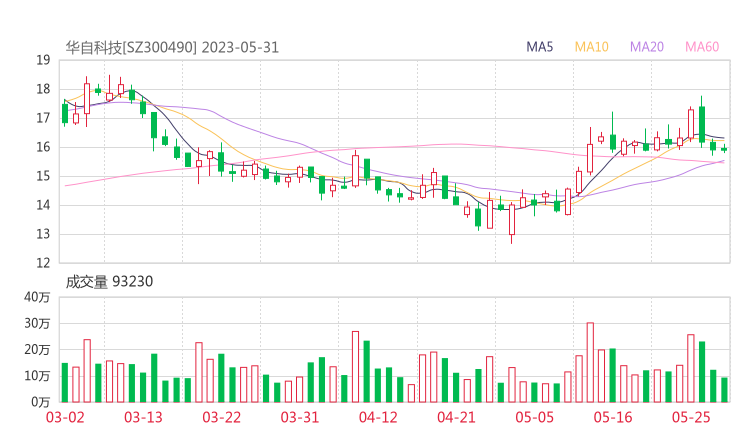Image resolution: width=740 pixels, height=440 pixels.
Task: Click the price axis label 15
Action: click(x=43, y=176)
